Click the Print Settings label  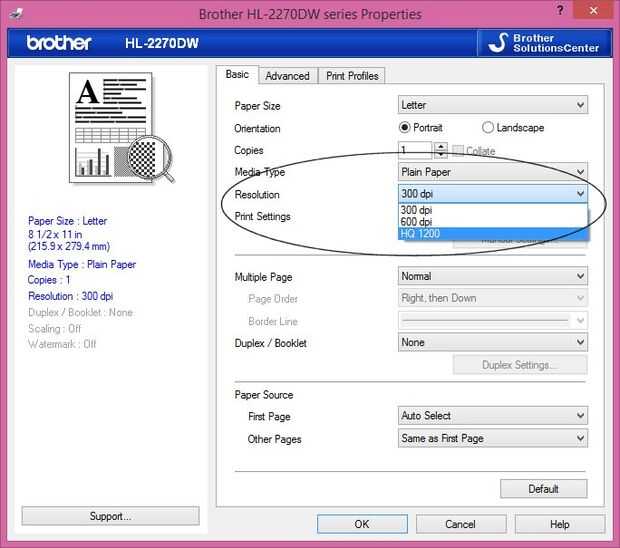pos(262,216)
